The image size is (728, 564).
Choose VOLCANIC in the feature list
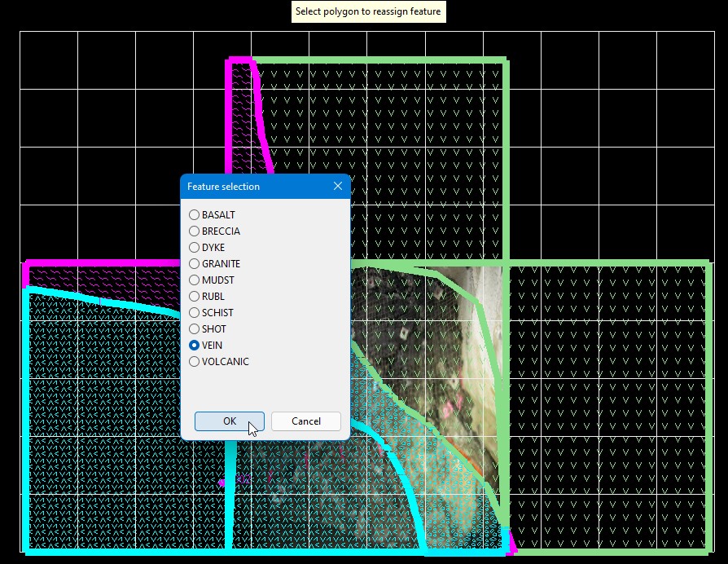pyautogui.click(x=194, y=362)
